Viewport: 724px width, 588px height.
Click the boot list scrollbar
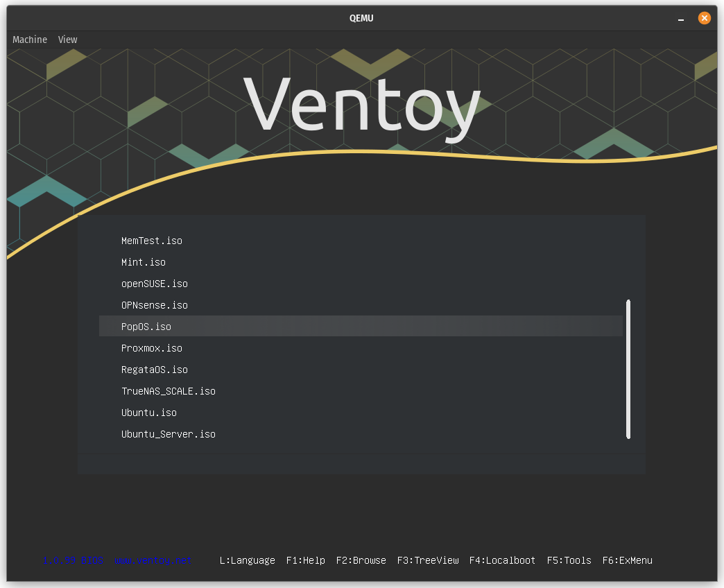click(628, 369)
